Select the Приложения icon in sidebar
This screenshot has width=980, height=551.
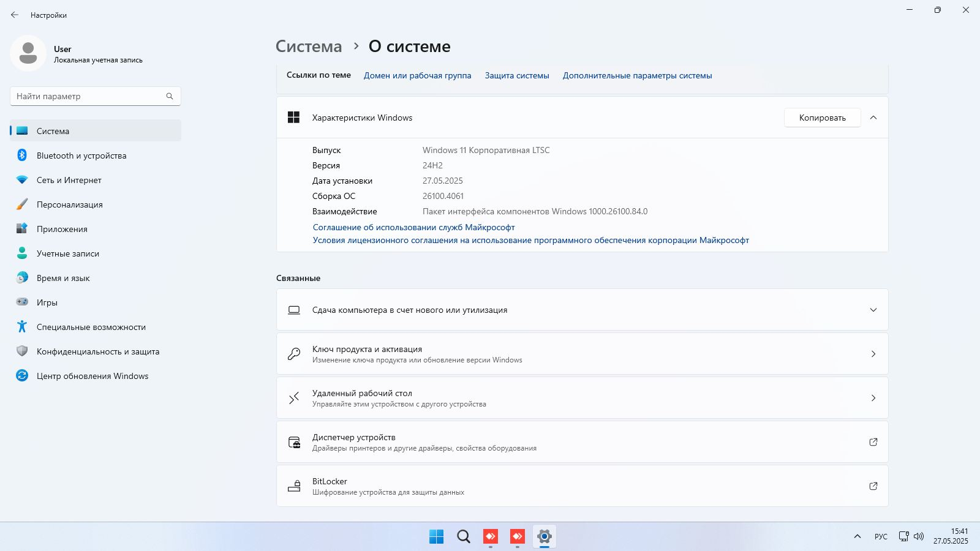point(22,229)
